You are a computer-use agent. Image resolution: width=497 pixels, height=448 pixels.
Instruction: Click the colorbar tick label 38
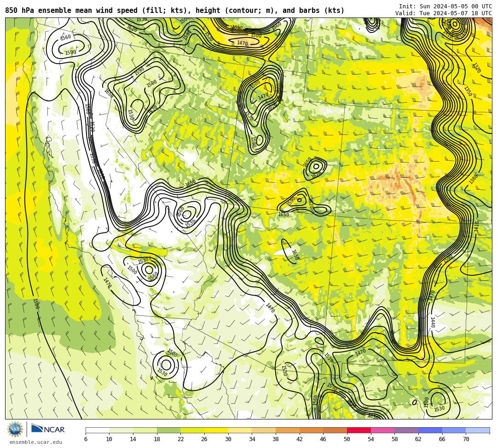pos(276,439)
